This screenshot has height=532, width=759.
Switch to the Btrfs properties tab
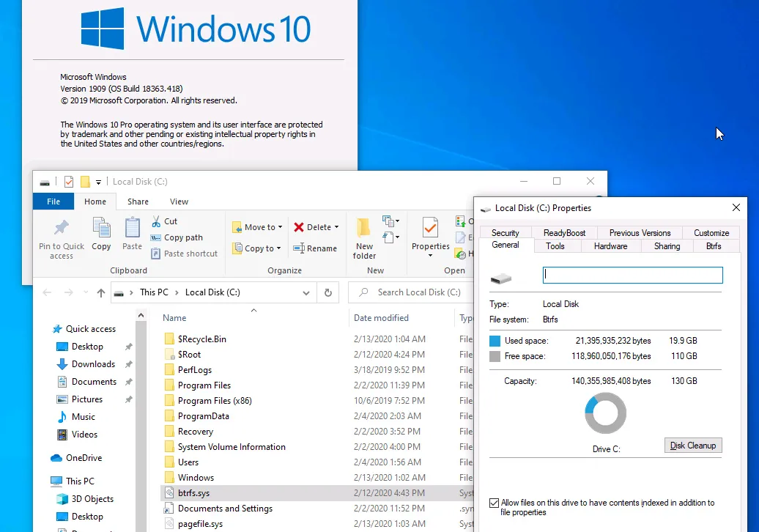coord(713,246)
